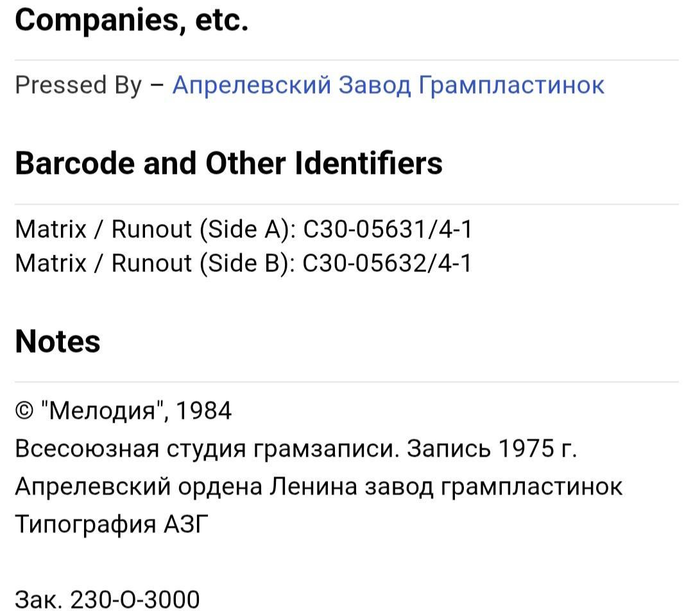Viewport: 693px width, 616px height.
Task: Click the divider below Notes heading
Action: point(346,382)
